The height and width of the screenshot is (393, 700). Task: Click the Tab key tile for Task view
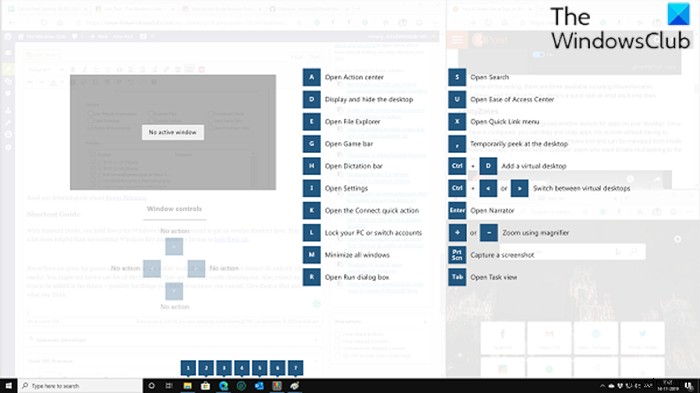[x=457, y=277]
